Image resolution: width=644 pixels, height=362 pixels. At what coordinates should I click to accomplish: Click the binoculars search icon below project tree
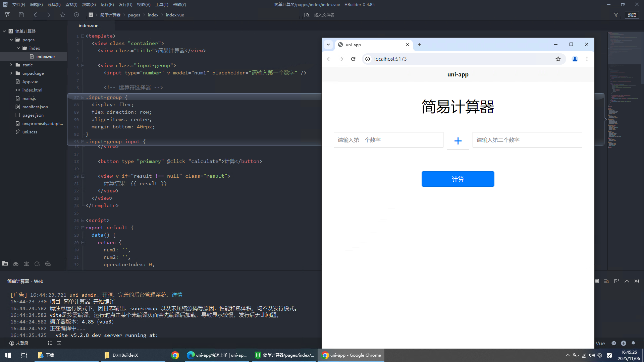[x=16, y=264]
